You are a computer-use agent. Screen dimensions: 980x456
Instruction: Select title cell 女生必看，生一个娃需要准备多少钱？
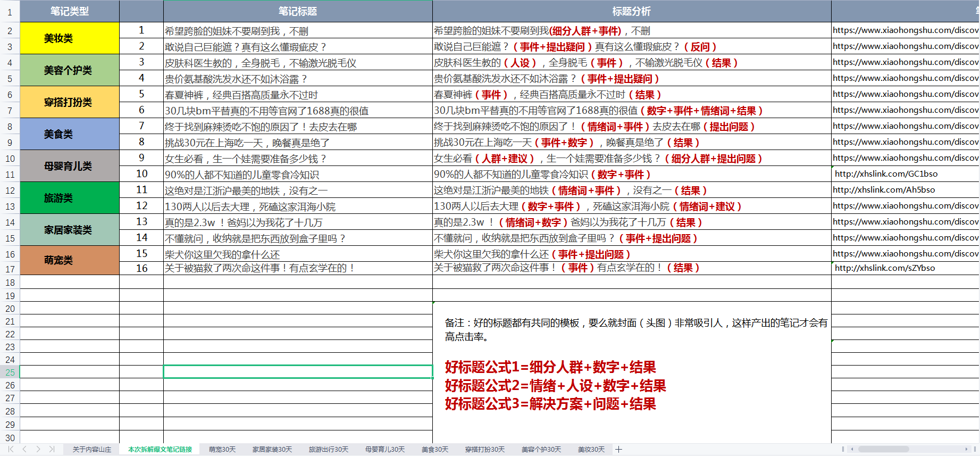click(298, 159)
